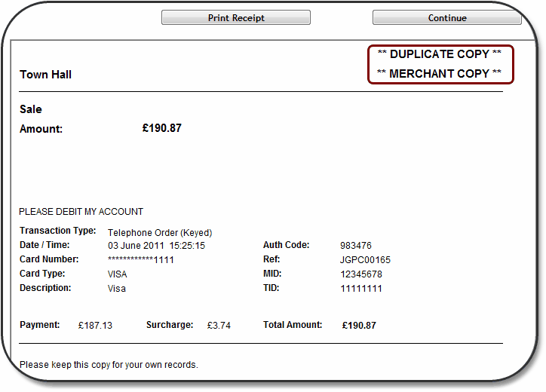Click the MID value 12345678

coord(361,274)
